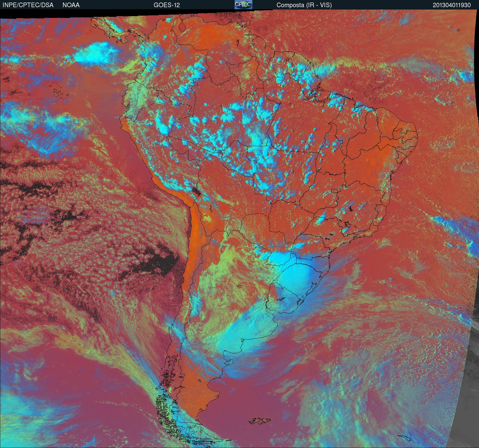
Task: Click the NOAA label in the header
Action: click(71, 5)
